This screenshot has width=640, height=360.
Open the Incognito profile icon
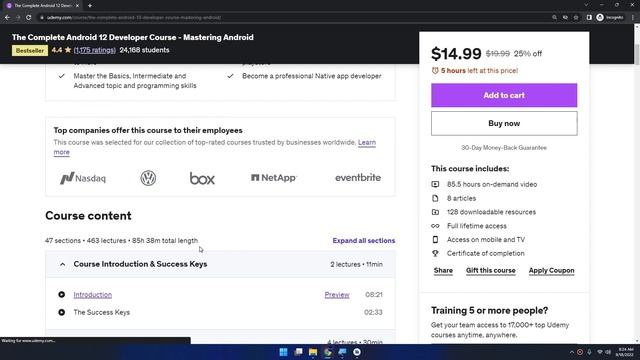[610, 18]
